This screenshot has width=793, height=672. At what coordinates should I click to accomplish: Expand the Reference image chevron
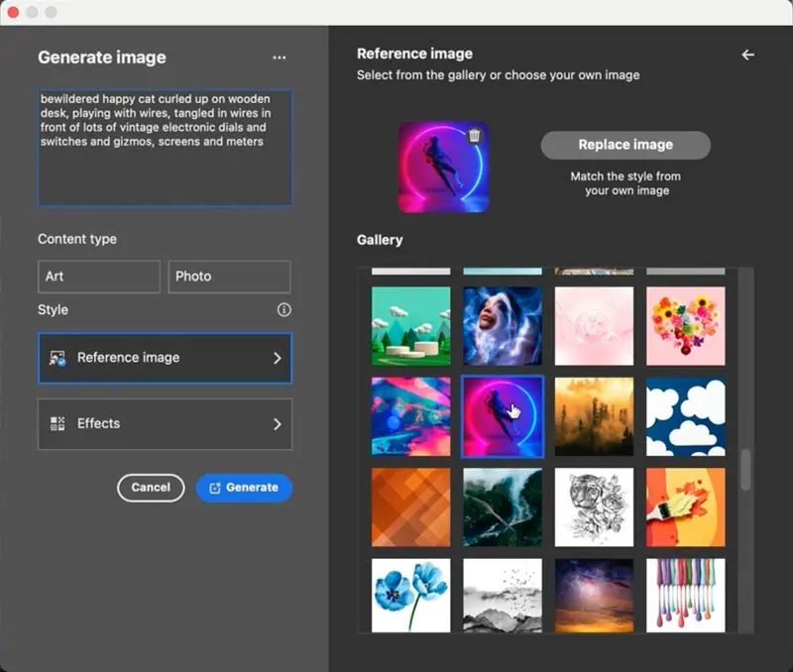278,358
